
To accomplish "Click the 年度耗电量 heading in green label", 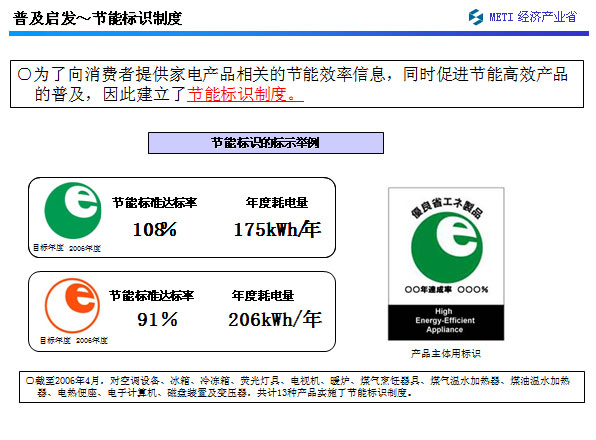I will 277,203.
